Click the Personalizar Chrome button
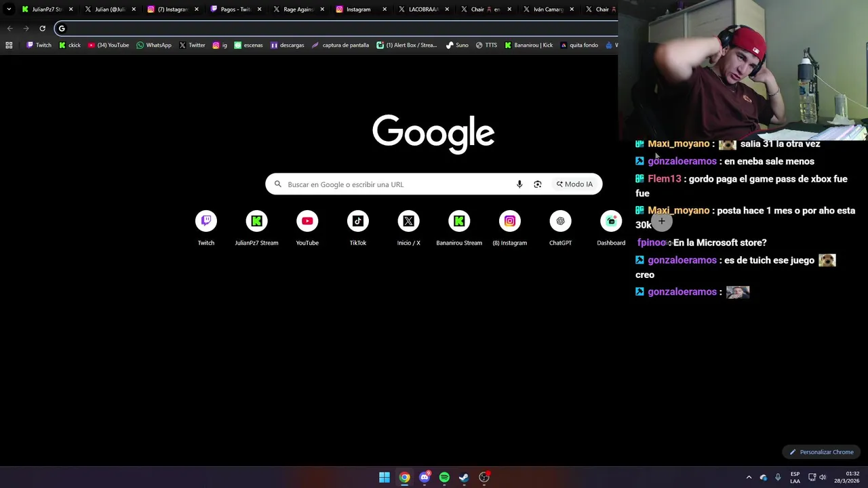 [x=821, y=452]
